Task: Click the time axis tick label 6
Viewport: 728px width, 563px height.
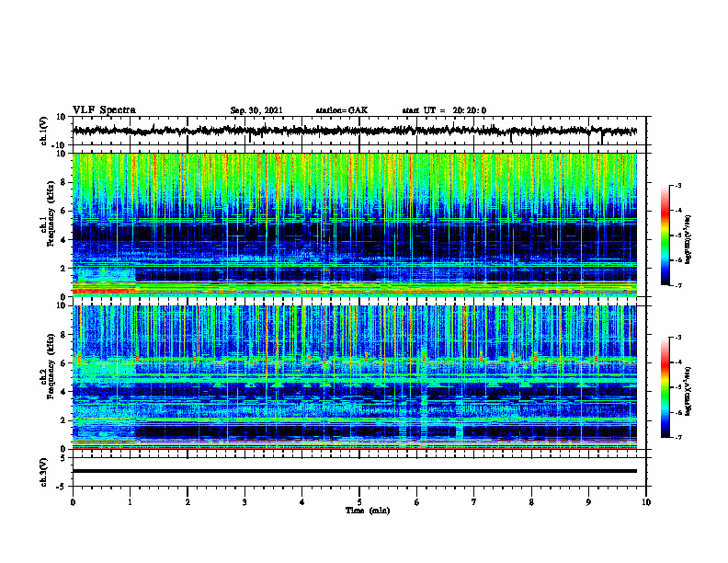Action: point(417,502)
